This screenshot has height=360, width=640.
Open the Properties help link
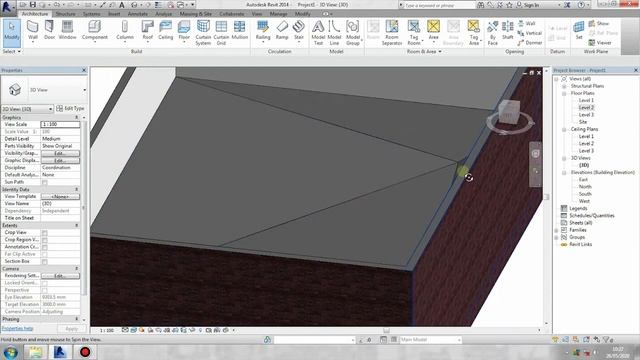coord(17,329)
